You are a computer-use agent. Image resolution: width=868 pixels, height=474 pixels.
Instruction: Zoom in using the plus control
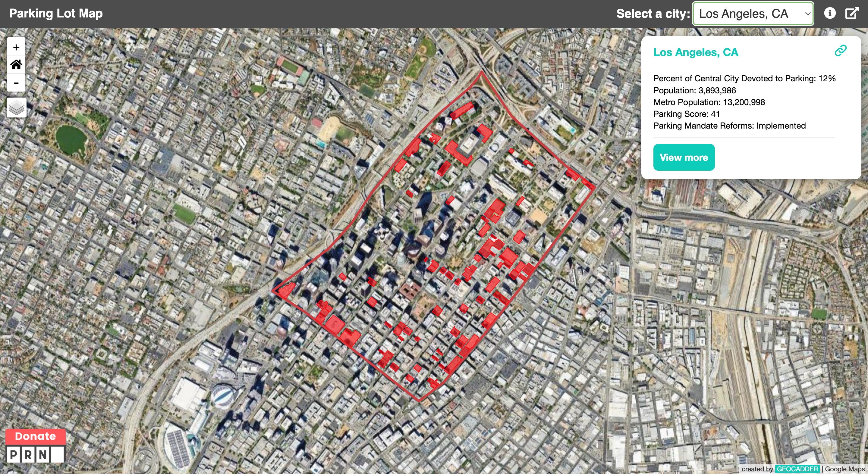(16, 47)
